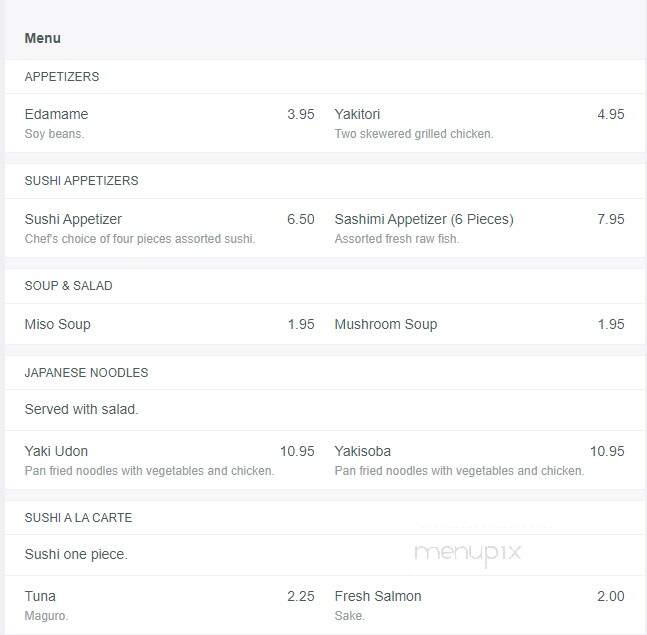Select the Mushroom Soup item
The image size is (647, 635).
pos(385,324)
